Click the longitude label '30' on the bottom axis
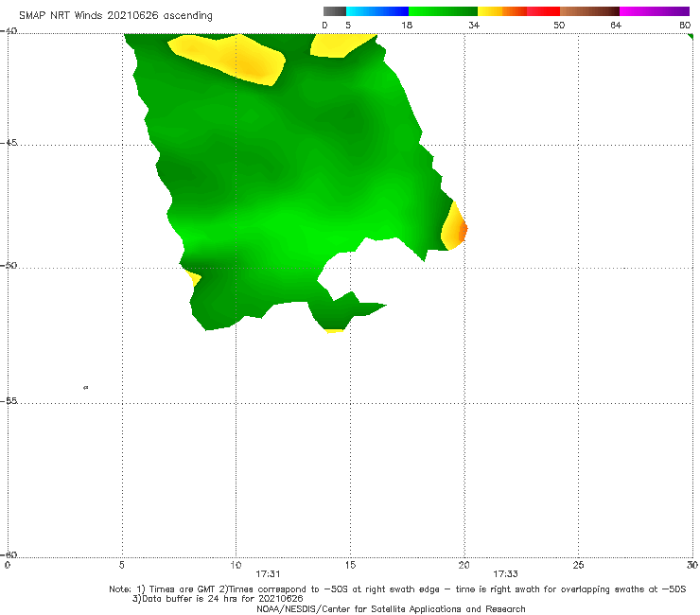The height and width of the screenshot is (615, 700). click(692, 565)
